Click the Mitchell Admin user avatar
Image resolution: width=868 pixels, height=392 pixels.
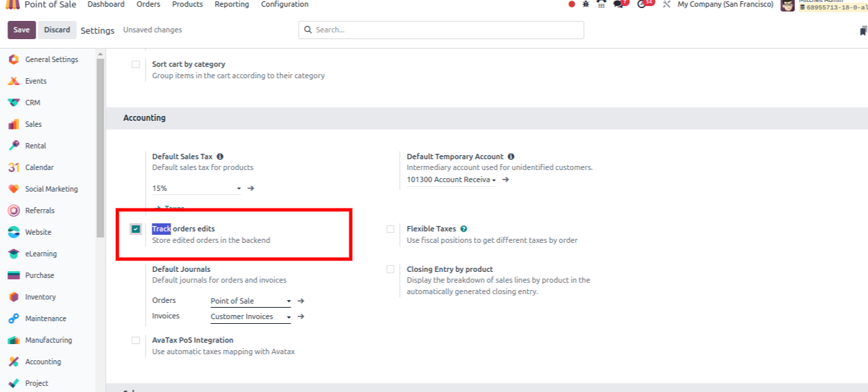tap(787, 5)
